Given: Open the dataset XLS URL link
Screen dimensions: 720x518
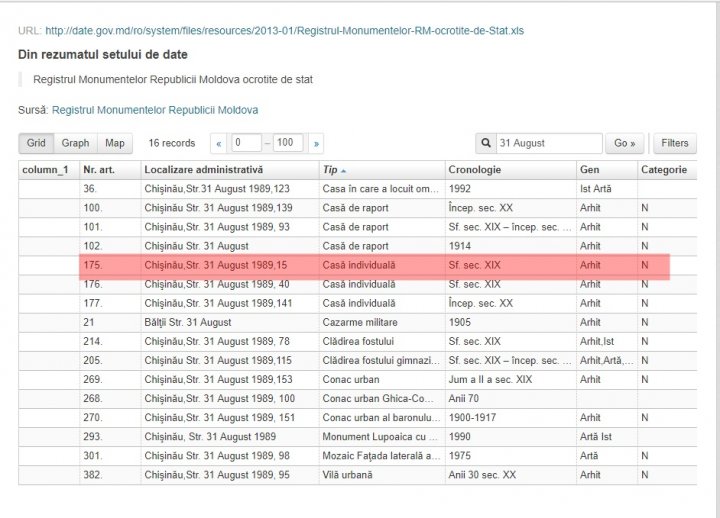Looking at the screenshot, I should 284,31.
